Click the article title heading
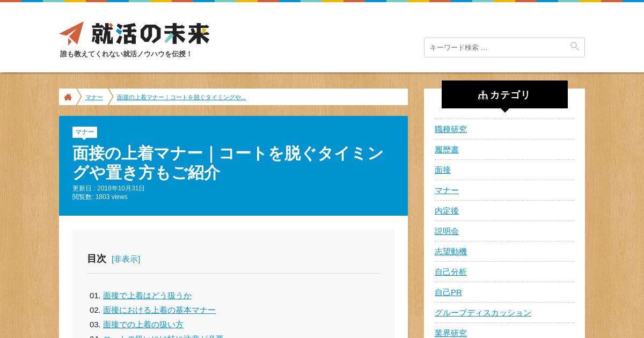 click(228, 163)
